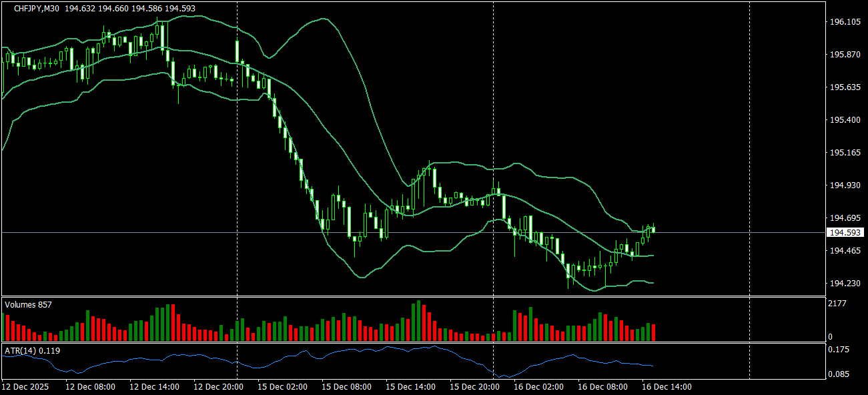
Task: Click the 195.165 price scale label
Action: click(844, 153)
